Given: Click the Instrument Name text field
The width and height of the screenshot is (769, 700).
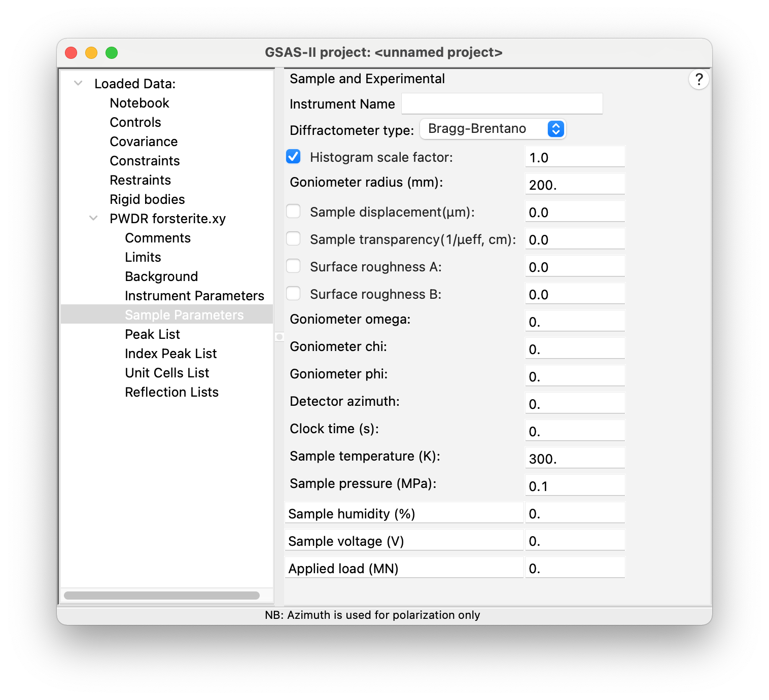Looking at the screenshot, I should tap(502, 103).
